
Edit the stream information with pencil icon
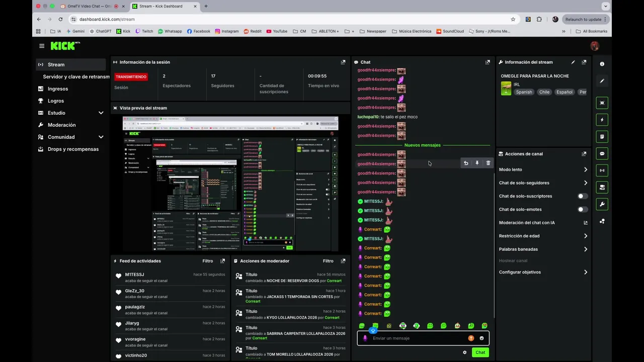(x=573, y=62)
